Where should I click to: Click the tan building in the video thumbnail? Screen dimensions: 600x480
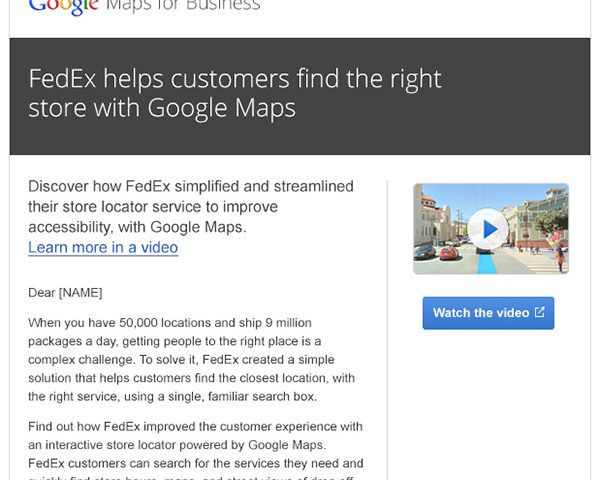pyautogui.click(x=434, y=221)
